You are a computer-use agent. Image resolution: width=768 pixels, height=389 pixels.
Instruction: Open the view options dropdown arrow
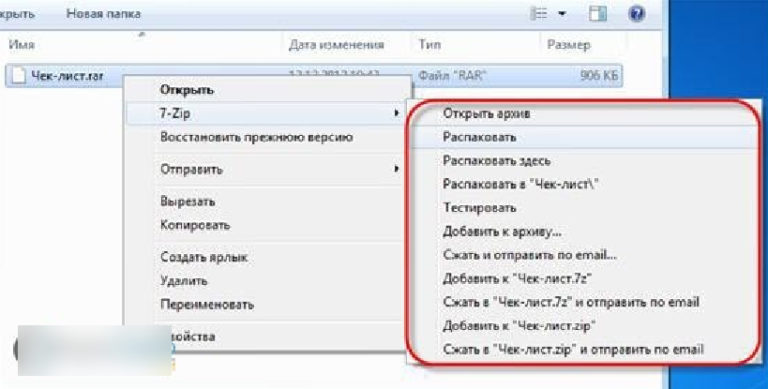[562, 14]
